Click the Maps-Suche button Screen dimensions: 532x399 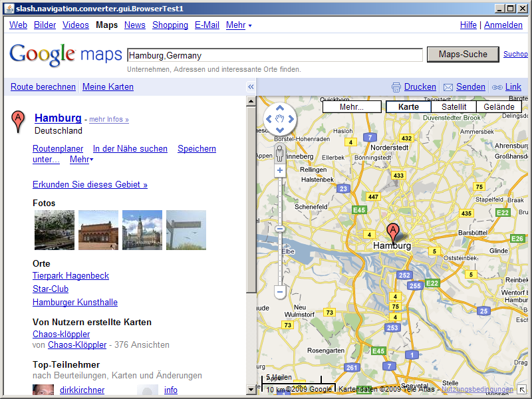(x=463, y=55)
